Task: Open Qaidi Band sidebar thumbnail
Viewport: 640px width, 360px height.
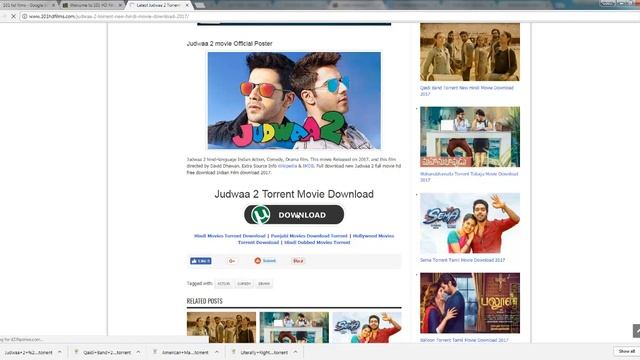Action: click(470, 52)
